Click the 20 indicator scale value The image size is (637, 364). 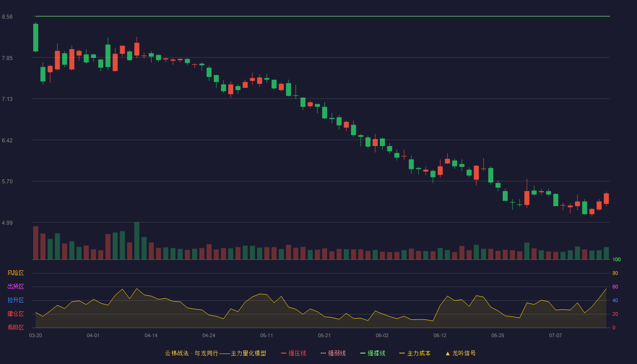[615, 314]
